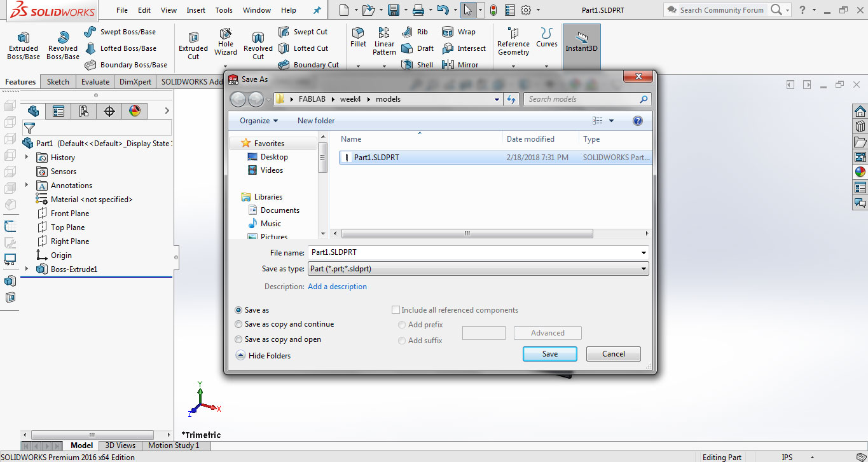Click the 'Search models' field
This screenshot has height=462, width=868.
[587, 99]
